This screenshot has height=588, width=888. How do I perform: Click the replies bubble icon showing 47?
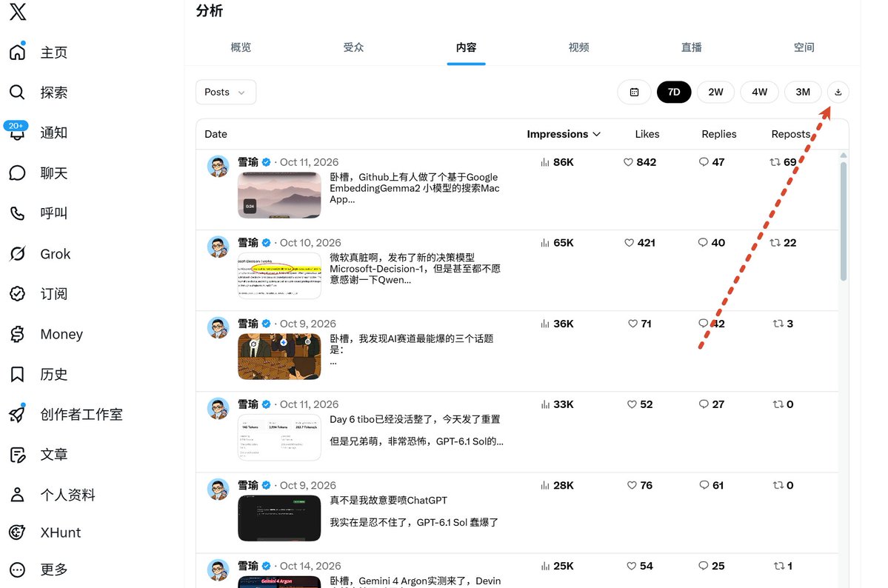[704, 162]
